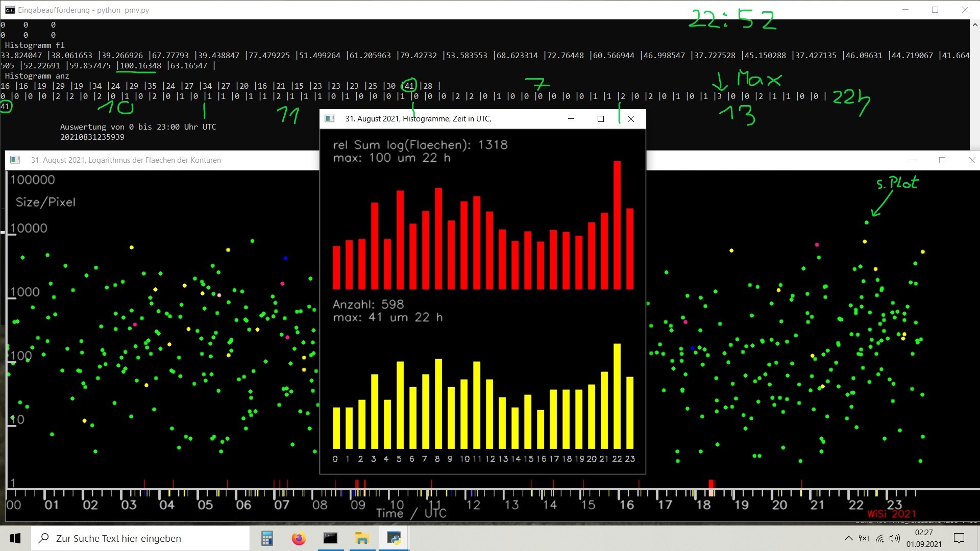980x551 pixels.
Task: Open the volume control in the tray
Action: [894, 538]
